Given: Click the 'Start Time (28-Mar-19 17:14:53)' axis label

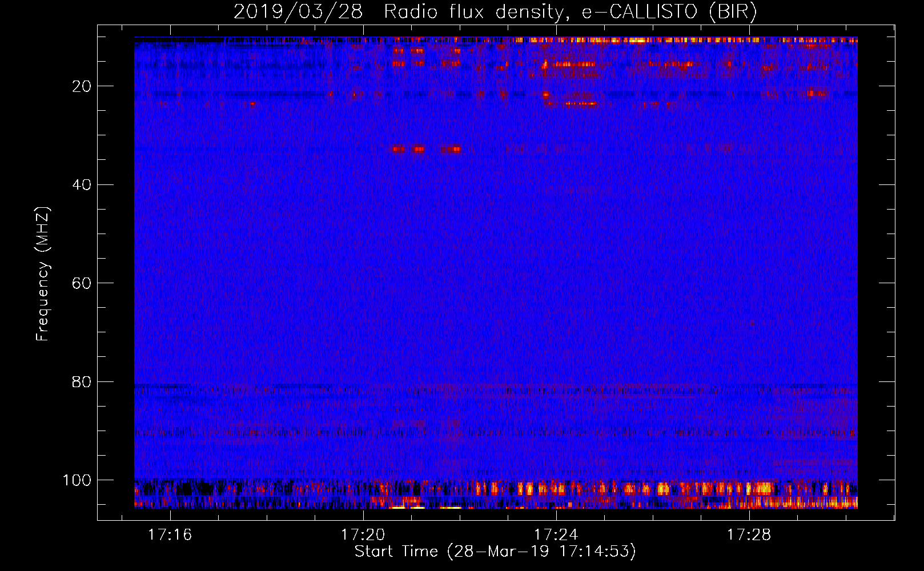Looking at the screenshot, I should pos(495,552).
